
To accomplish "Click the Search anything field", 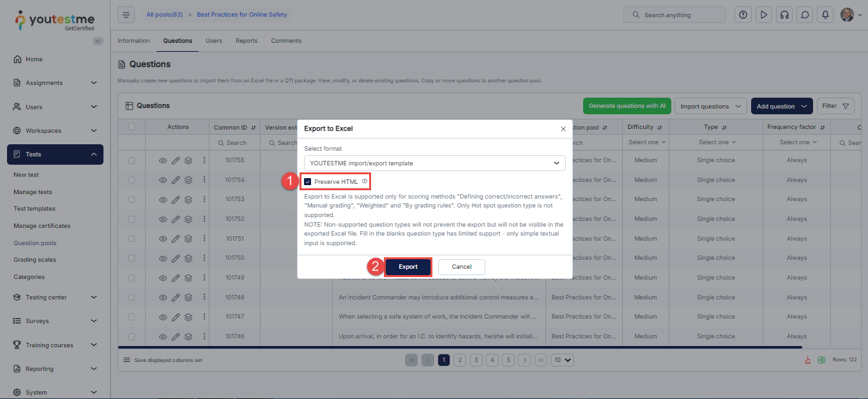I will 674,15.
